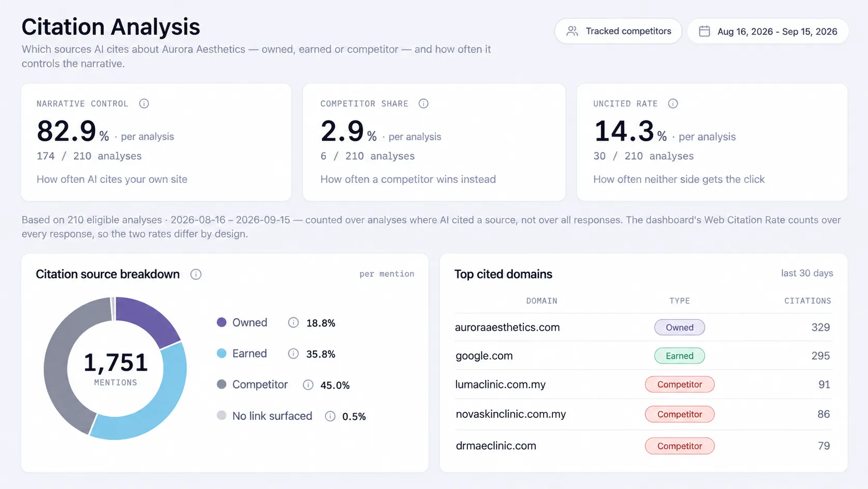Open the drmaeclinic.com domain
868x489 pixels.
(x=496, y=446)
